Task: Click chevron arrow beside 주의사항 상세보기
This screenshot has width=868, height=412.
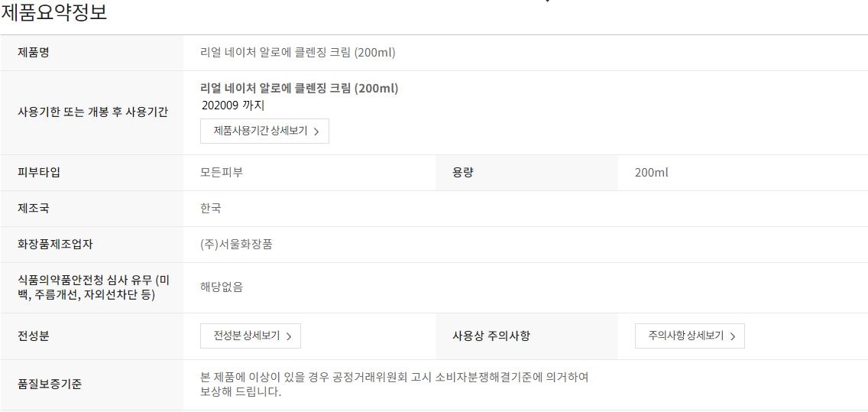Action: coord(732,336)
